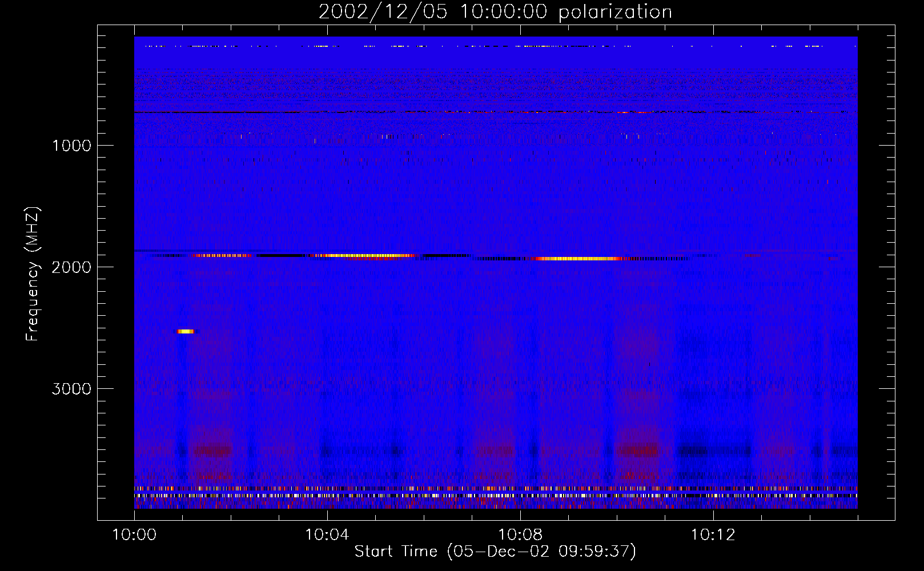924x571 pixels.
Task: Click the plot title '2002/12/05 10:00:00 polarization'
Action: [495, 12]
